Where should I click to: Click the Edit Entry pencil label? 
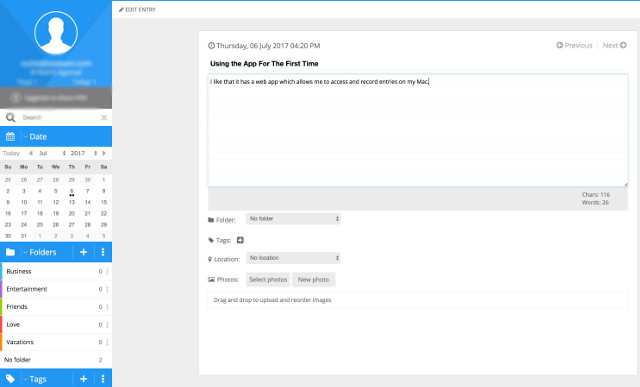pos(137,9)
